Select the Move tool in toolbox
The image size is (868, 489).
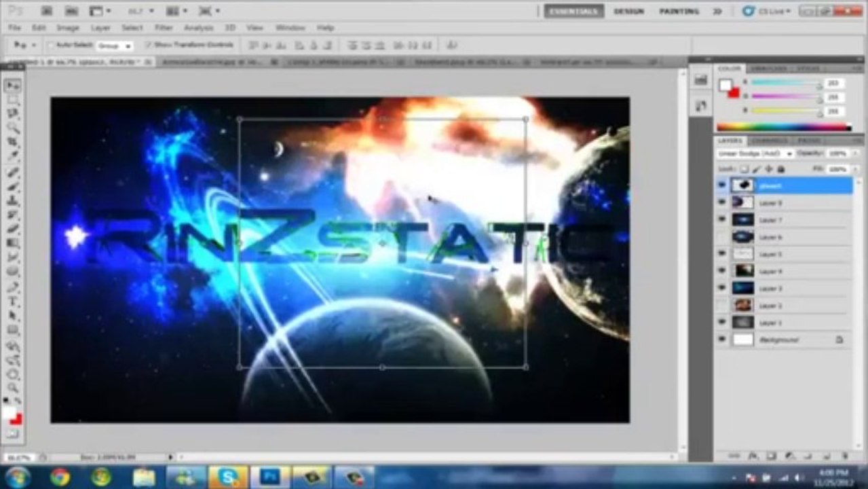[13, 86]
